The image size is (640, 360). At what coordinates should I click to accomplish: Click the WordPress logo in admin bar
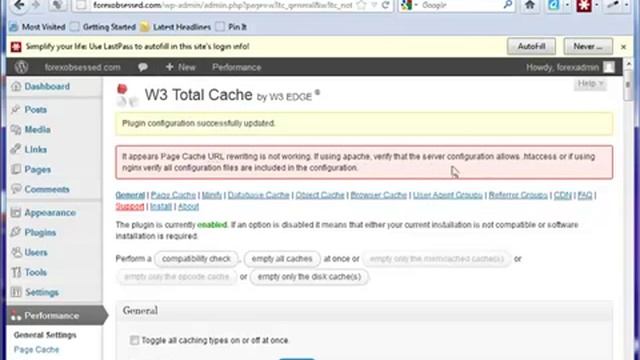(x=21, y=67)
